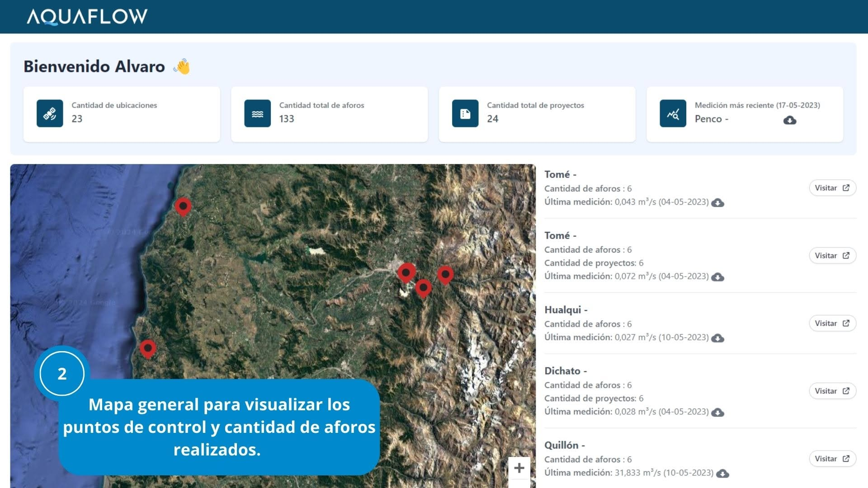Click the Quillón location title
Screen dimensions: 868x488
565,446
